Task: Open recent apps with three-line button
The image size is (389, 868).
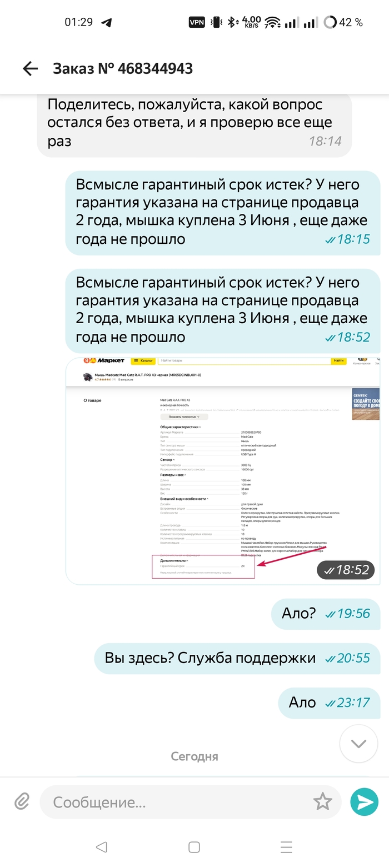Action: pos(286,847)
